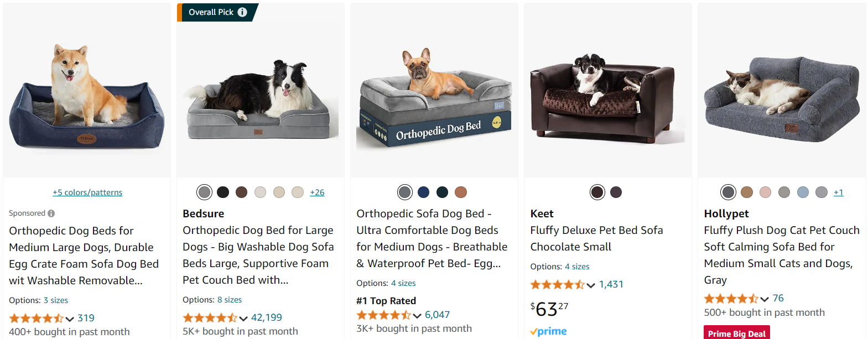The image size is (868, 339).
Task: Expand the rating dropdown next to 42,199
Action: tap(243, 319)
